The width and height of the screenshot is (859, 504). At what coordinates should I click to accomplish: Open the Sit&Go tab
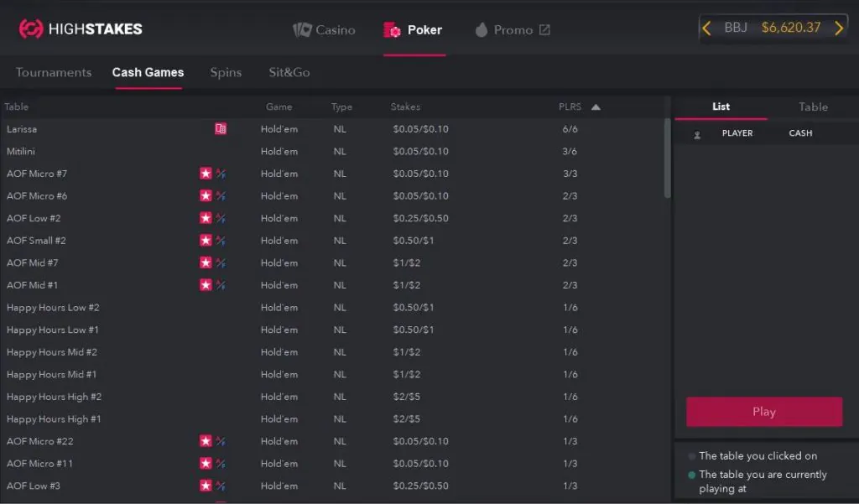click(289, 72)
